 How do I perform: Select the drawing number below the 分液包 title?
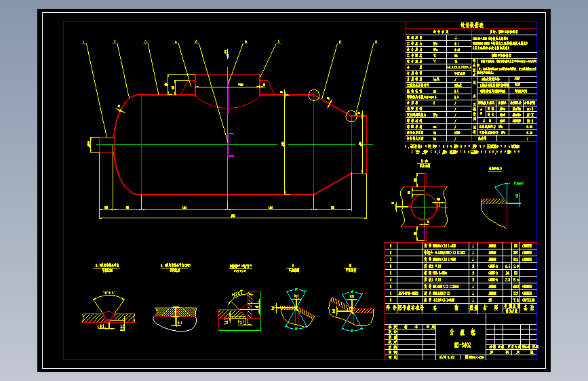pyautogui.click(x=462, y=345)
